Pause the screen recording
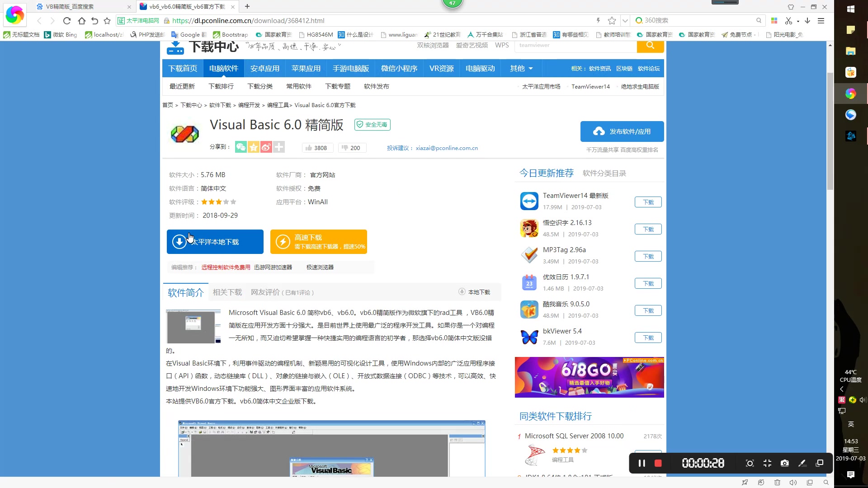Viewport: 868px width, 488px height. point(641,463)
